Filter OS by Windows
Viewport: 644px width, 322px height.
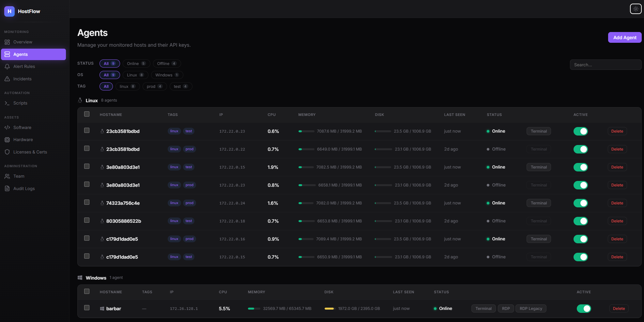167,75
